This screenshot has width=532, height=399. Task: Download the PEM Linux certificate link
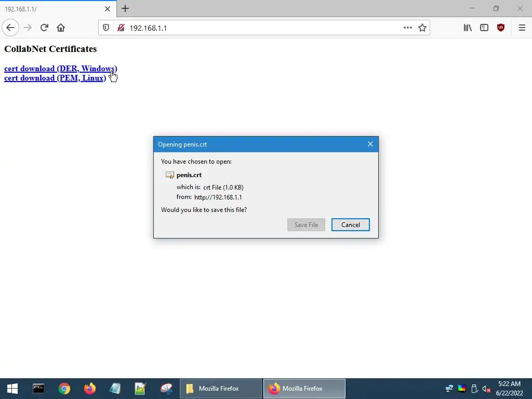point(55,78)
